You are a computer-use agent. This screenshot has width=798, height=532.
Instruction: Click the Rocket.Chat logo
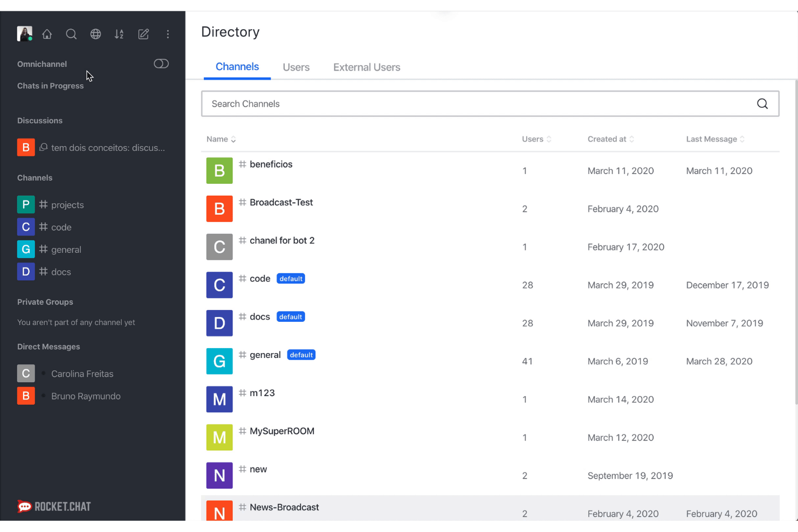tap(54, 507)
